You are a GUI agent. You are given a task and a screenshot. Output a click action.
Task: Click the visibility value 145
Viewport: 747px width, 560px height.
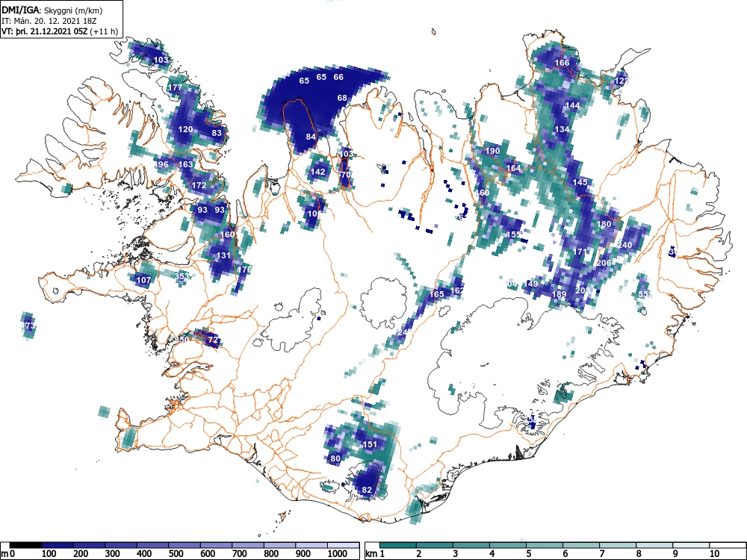pos(580,182)
